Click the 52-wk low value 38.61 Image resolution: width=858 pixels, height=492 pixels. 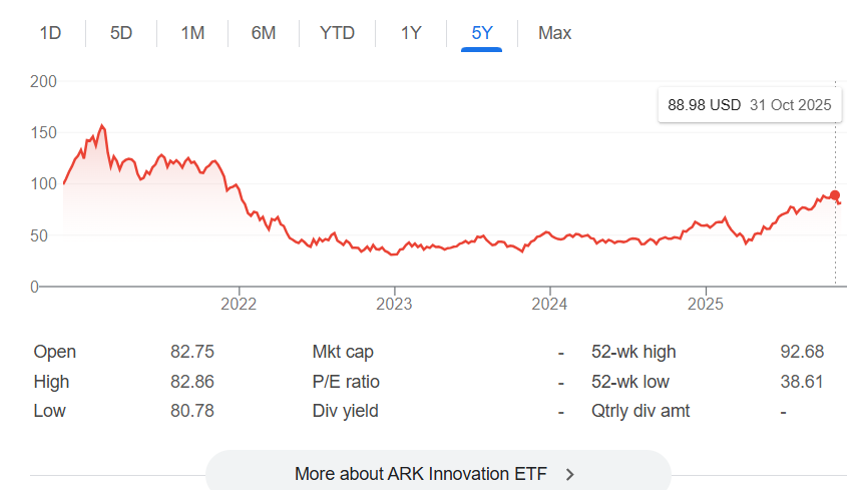[x=802, y=382]
